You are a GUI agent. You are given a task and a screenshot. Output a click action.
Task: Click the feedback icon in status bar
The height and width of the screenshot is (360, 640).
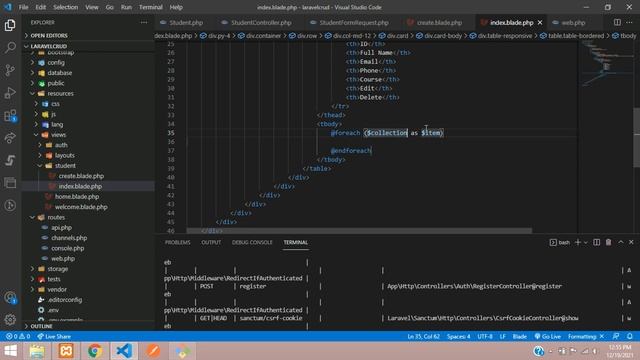616,336
